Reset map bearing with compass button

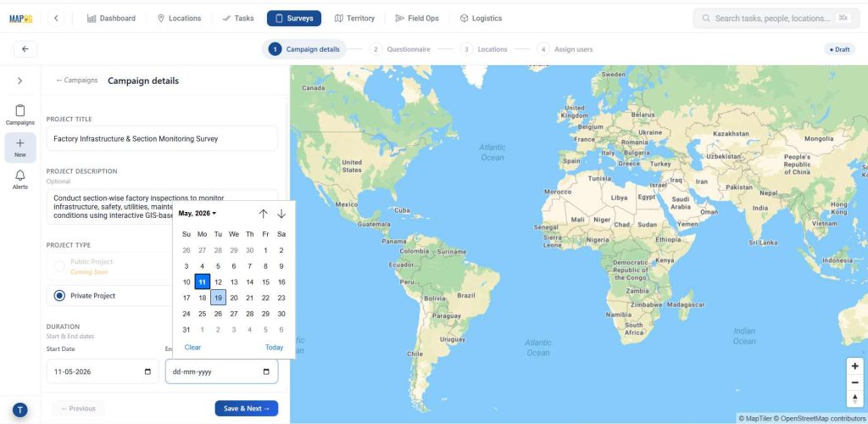point(854,399)
